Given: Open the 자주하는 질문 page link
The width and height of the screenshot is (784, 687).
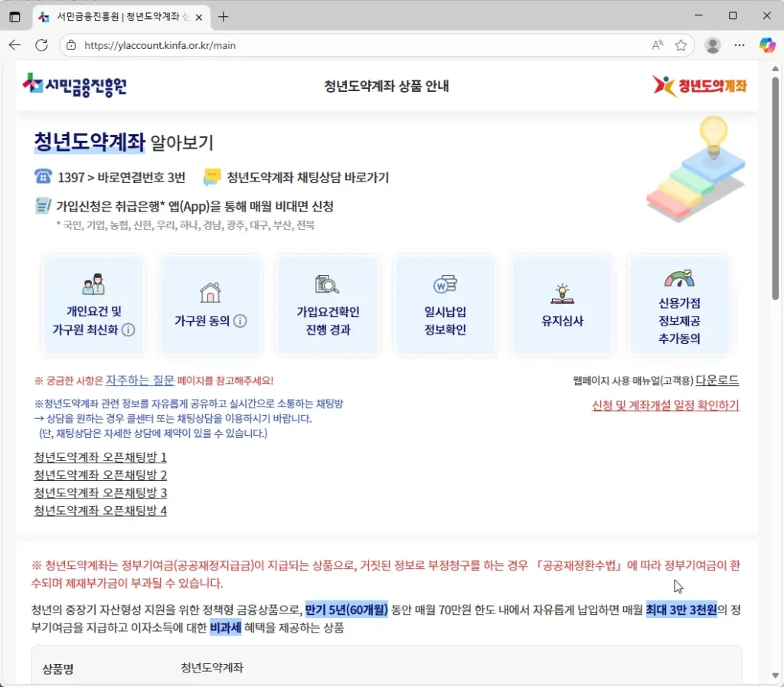Looking at the screenshot, I should point(139,380).
